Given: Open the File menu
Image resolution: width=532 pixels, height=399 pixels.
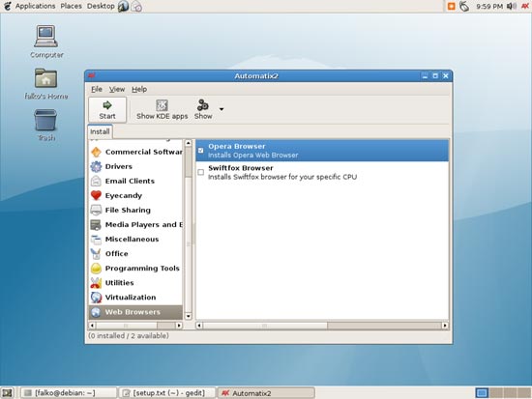Looking at the screenshot, I should point(97,89).
